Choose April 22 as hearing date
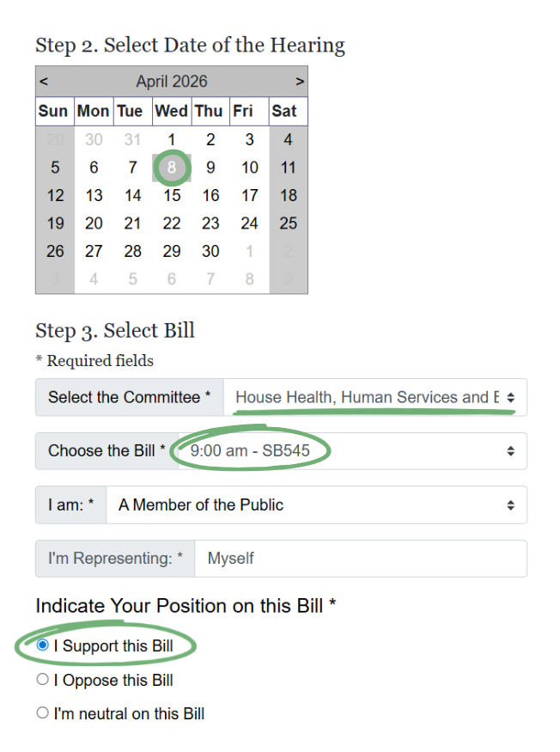The height and width of the screenshot is (752, 560). tap(172, 223)
